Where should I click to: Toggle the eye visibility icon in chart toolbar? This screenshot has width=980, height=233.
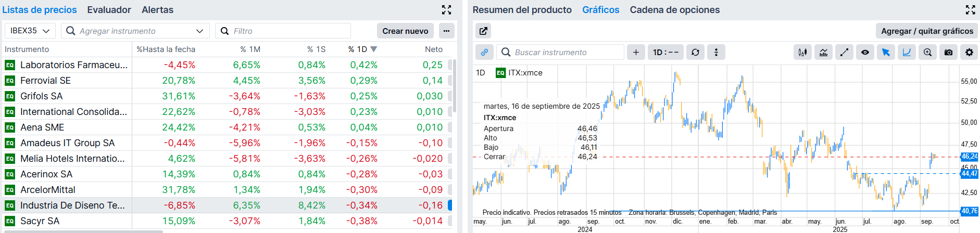(865, 52)
